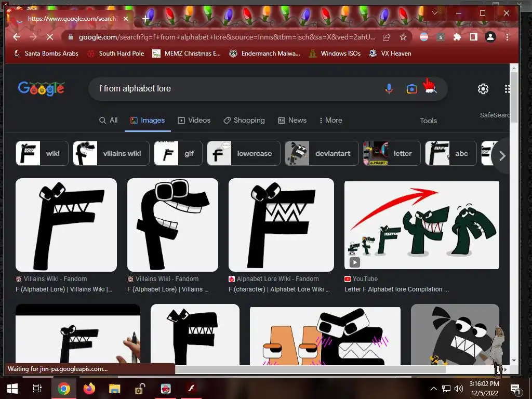532x399 pixels.
Task: Click the gray S extension icon
Action: [x=441, y=37]
